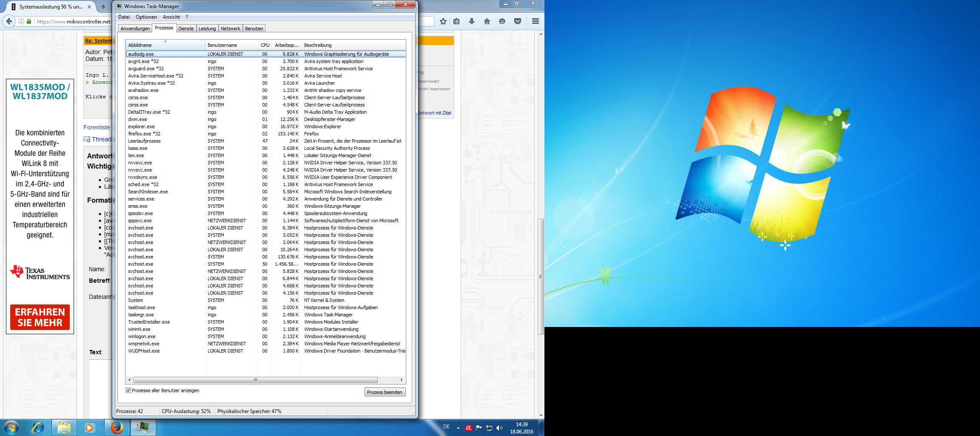The width and height of the screenshot is (980, 436).
Task: Open the Windows Start menu orb
Action: tap(11, 427)
